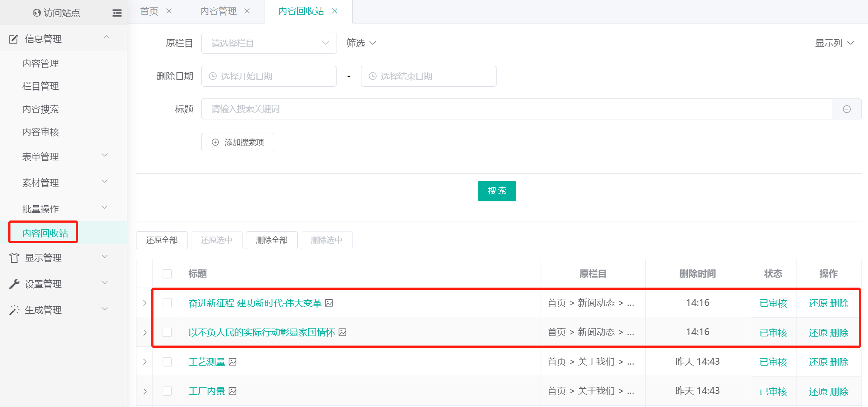Select the checkbox for 工艺测量 row
Screen dimensions: 868x407
(x=167, y=362)
